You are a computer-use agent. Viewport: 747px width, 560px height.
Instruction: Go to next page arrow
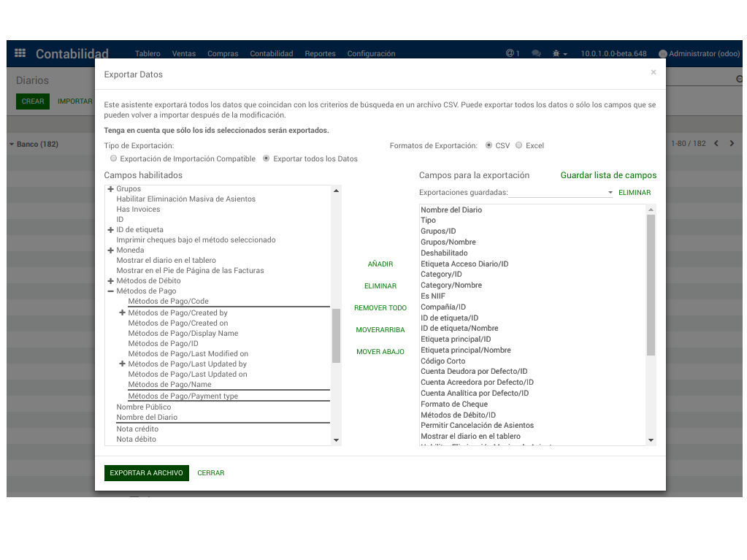click(732, 144)
